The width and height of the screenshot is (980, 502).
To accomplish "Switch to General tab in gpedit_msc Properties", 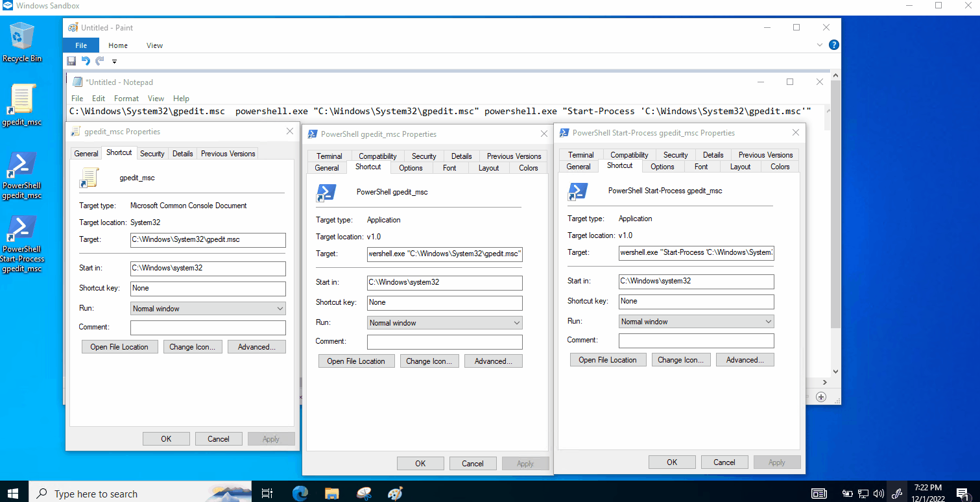I will [x=86, y=154].
